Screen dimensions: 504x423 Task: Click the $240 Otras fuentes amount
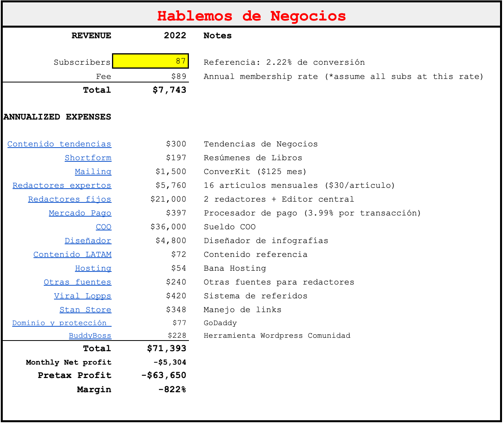(176, 282)
